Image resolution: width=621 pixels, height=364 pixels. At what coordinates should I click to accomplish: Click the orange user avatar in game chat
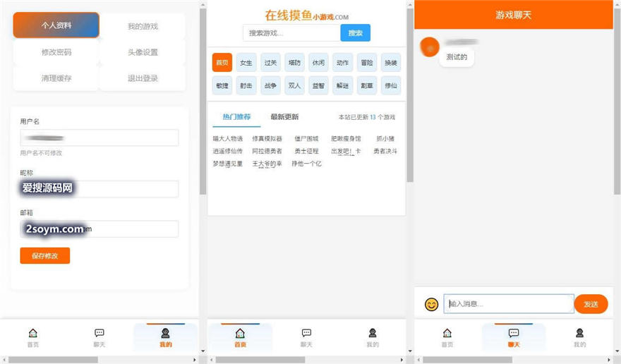tap(429, 47)
